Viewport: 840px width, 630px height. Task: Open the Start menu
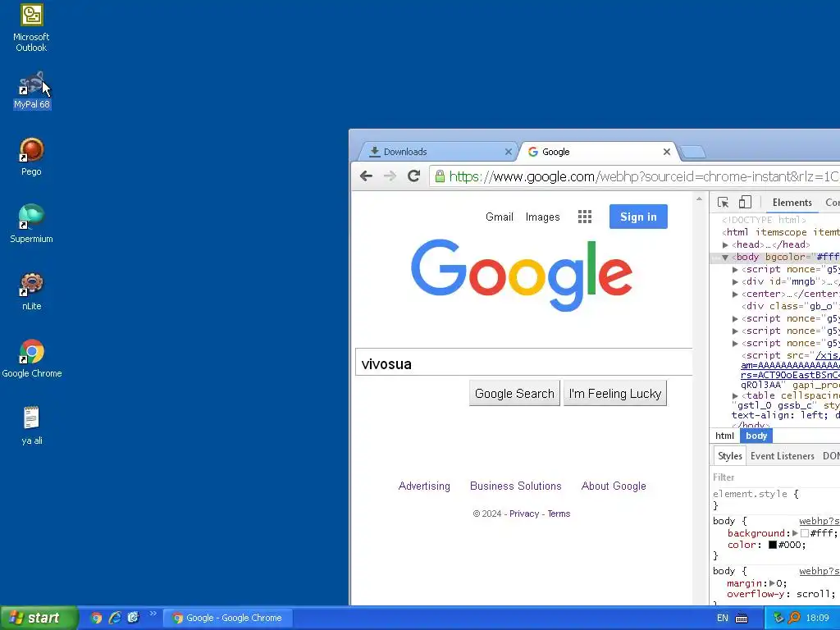point(39,618)
